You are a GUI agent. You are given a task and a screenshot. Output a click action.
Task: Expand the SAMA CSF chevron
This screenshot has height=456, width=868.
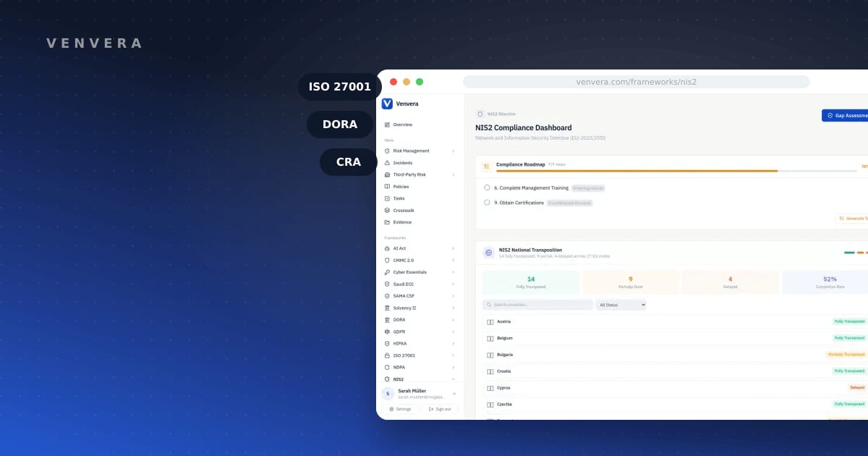[453, 296]
